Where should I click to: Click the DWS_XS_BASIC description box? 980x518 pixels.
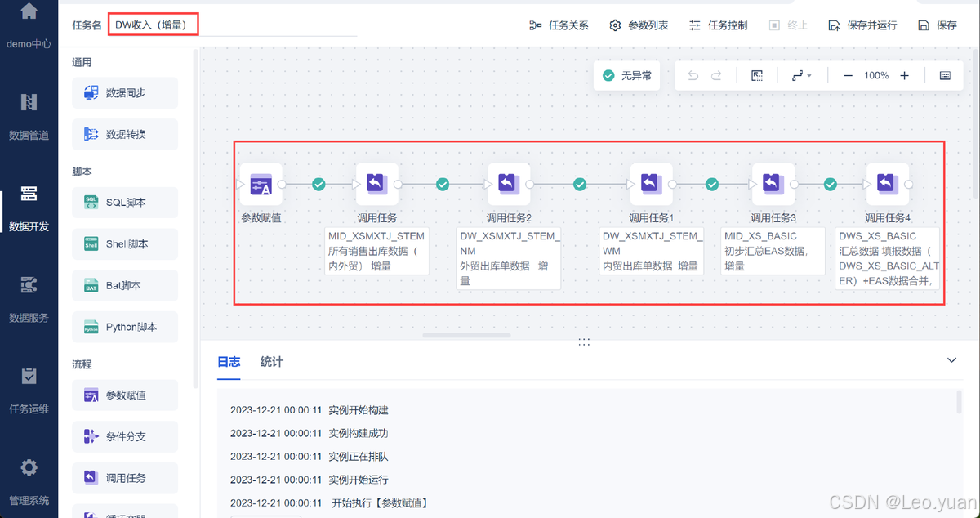point(888,258)
